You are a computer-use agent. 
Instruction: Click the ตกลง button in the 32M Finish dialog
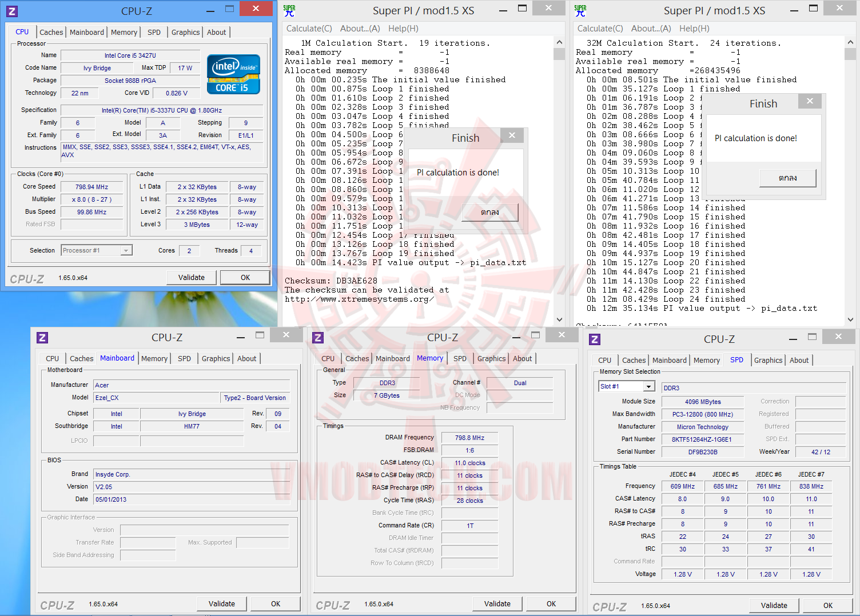click(788, 178)
